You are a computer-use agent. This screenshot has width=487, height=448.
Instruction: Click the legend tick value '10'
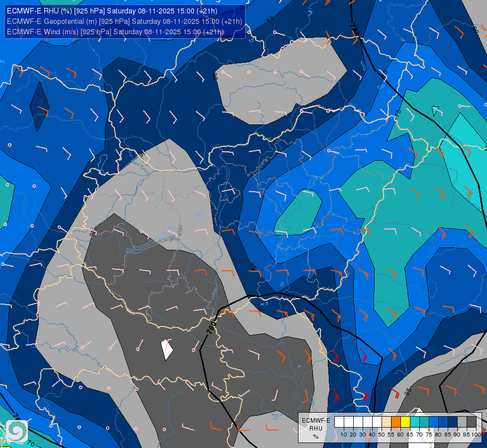pyautogui.click(x=344, y=435)
